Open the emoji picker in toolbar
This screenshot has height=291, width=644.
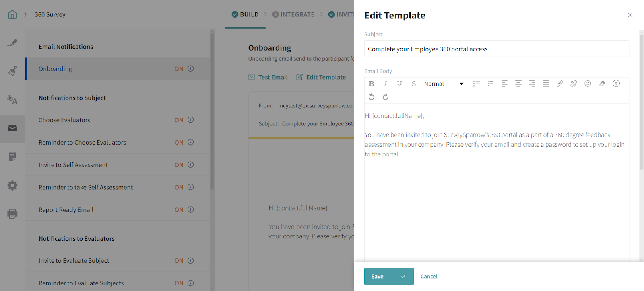588,84
